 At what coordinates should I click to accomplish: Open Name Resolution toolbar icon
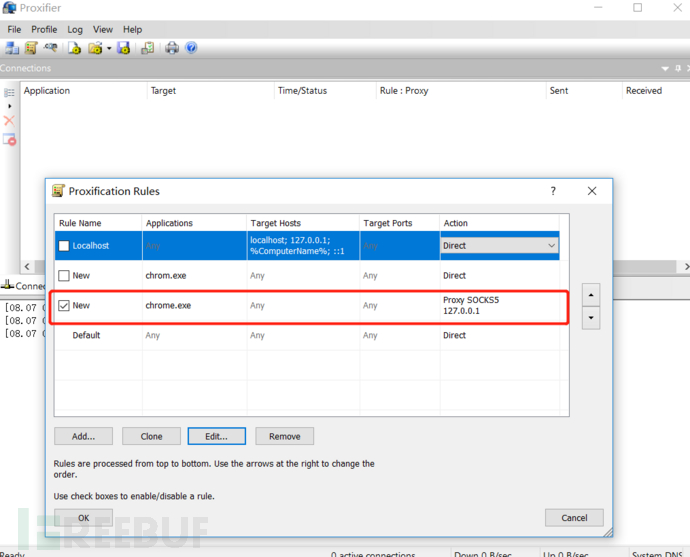point(51,47)
